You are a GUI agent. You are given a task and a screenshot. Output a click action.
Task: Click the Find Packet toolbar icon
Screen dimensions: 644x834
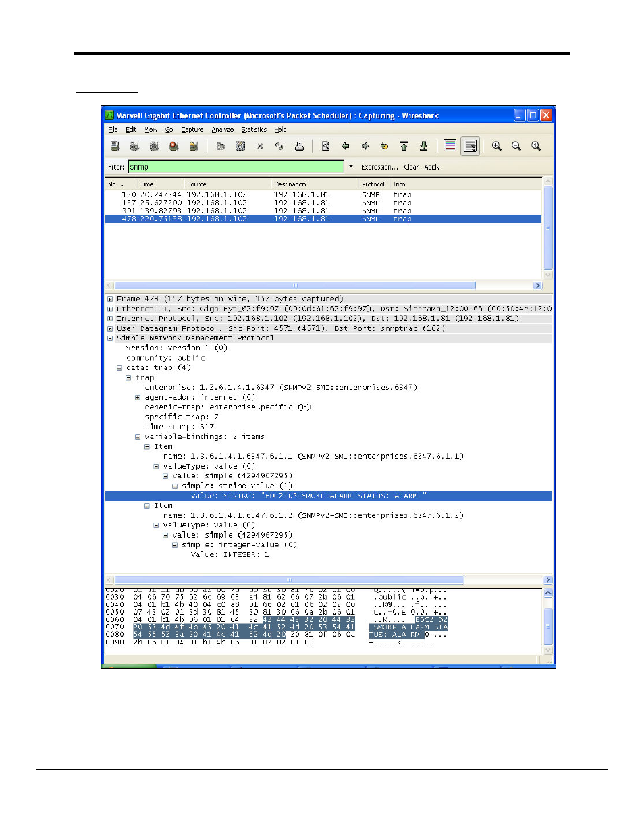326,146
